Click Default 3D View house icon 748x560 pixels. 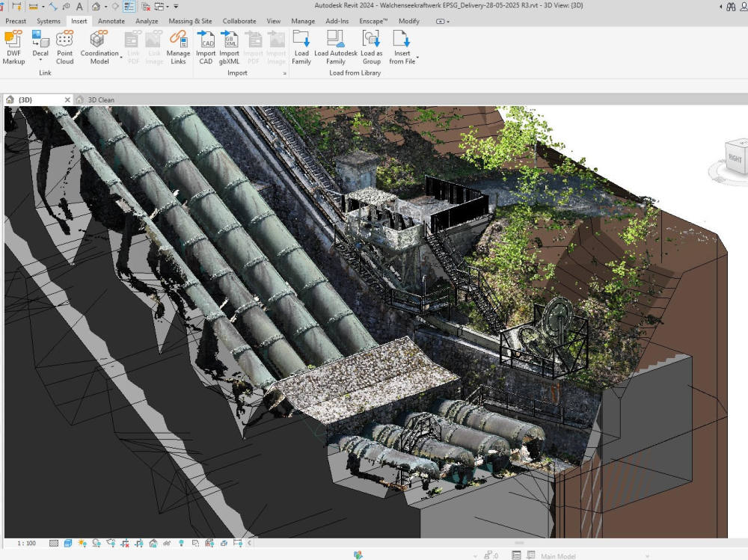click(96, 7)
